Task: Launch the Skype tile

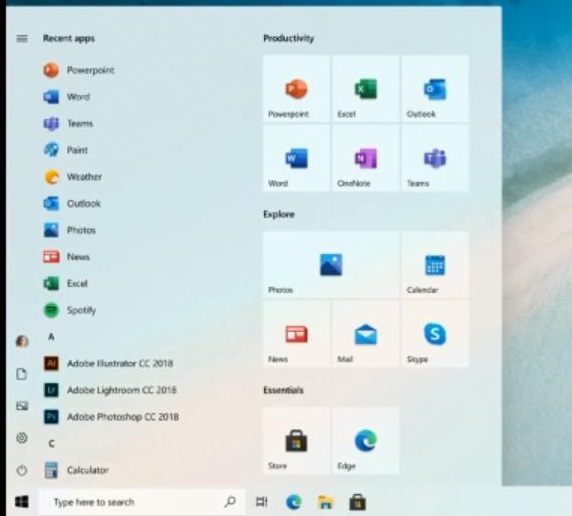Action: pyautogui.click(x=435, y=334)
